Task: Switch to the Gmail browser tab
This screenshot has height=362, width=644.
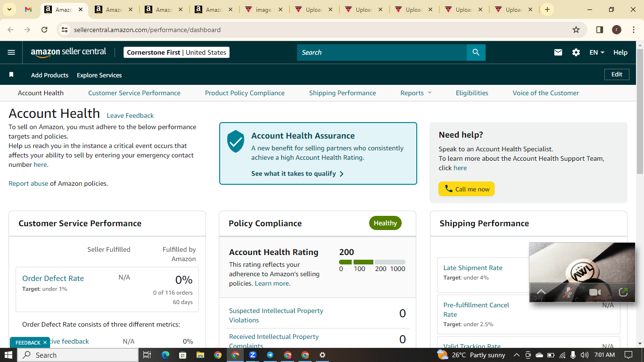Action: (28, 9)
